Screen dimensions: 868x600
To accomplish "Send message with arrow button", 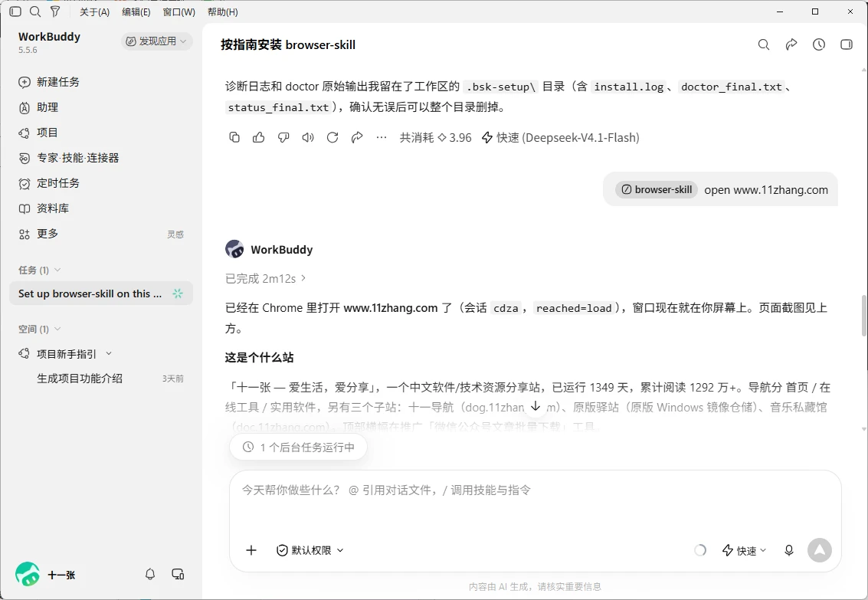I will [x=819, y=550].
